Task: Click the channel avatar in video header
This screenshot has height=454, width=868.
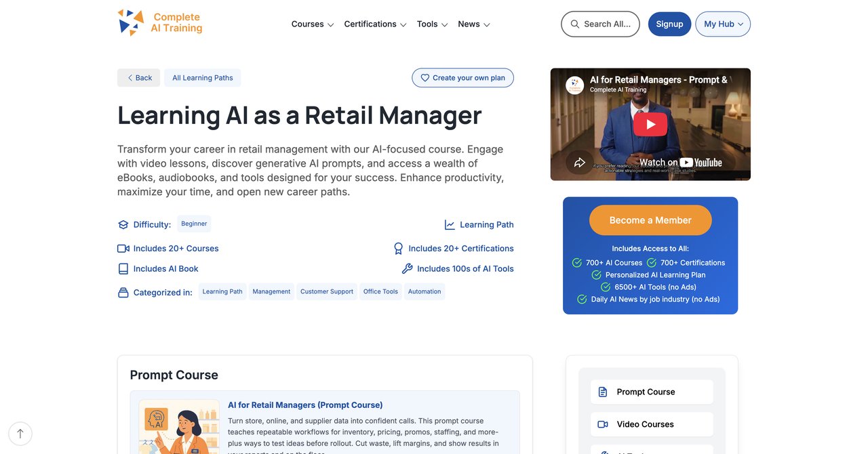Action: (x=575, y=85)
